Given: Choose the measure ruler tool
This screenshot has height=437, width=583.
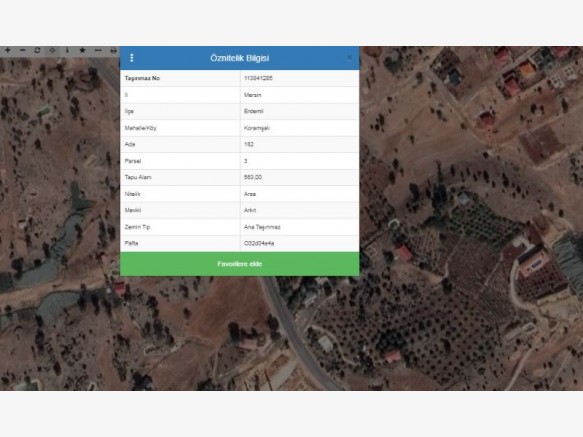Looking at the screenshot, I should coord(98,50).
